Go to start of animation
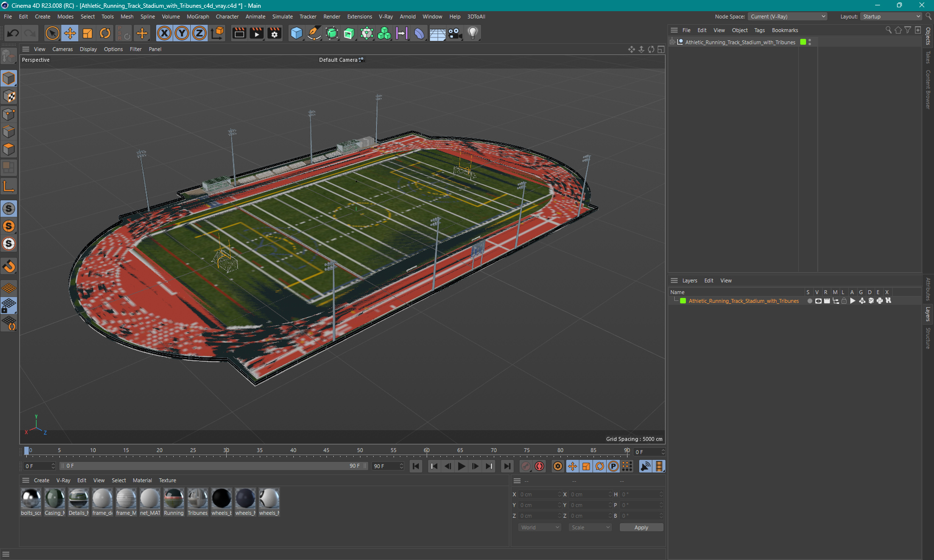 416,466
